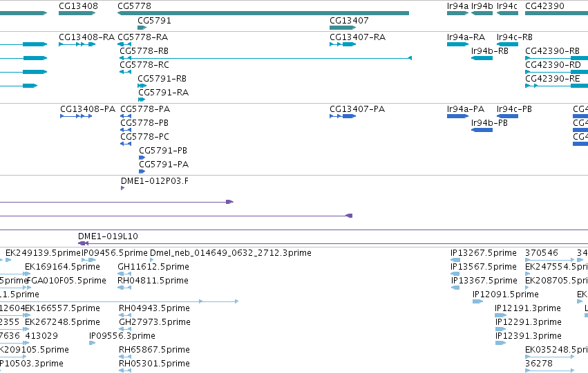
Task: Select the CG5778-RA transcript glyph
Action: 124,44
